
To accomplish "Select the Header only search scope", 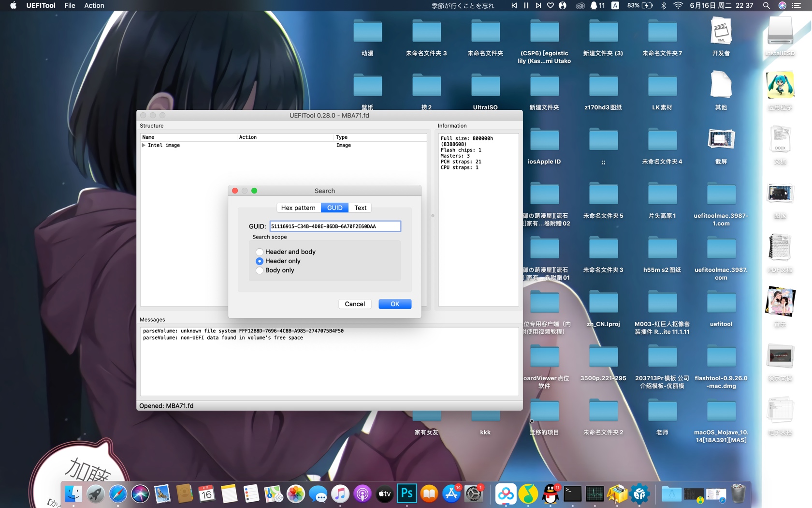I will 260,261.
